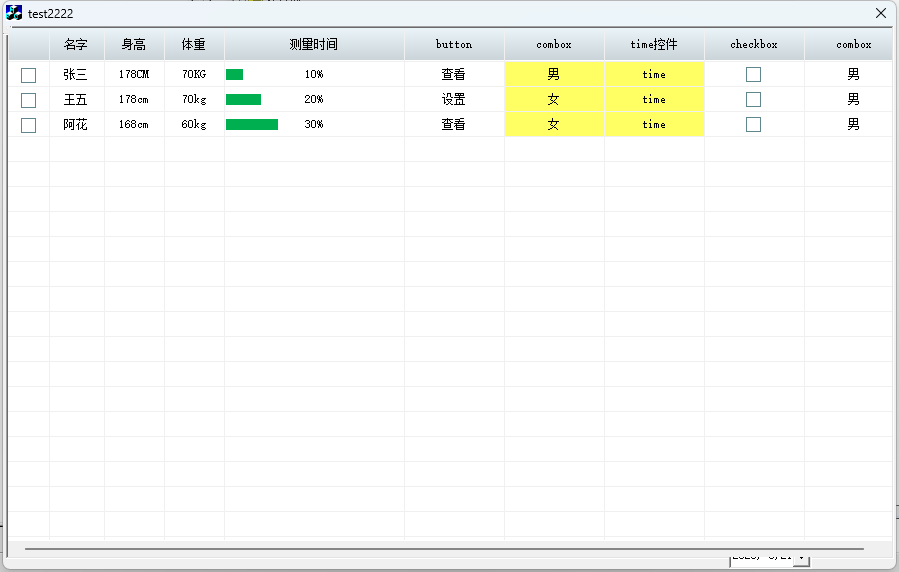
Task: Select the weight cell 60kg
Action: click(x=194, y=124)
